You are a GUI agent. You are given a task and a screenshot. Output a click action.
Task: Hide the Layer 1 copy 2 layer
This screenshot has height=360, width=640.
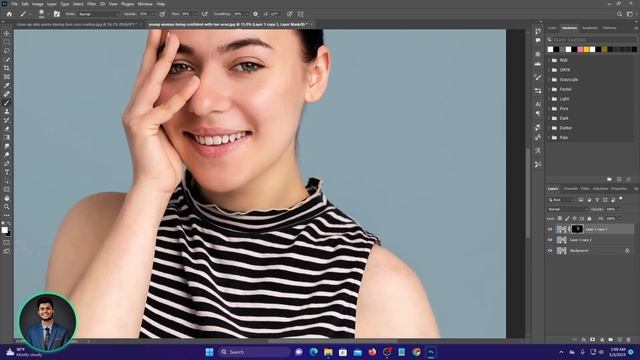[550, 240]
